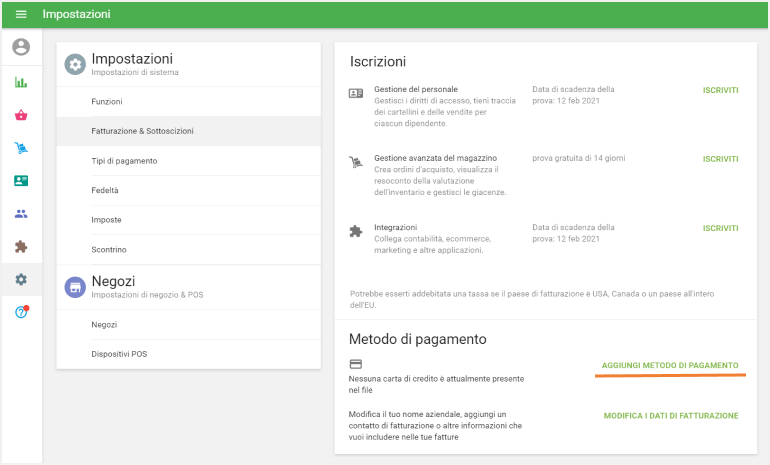This screenshot has height=465, width=770.
Task: Open Imposte settings
Action: click(x=189, y=220)
